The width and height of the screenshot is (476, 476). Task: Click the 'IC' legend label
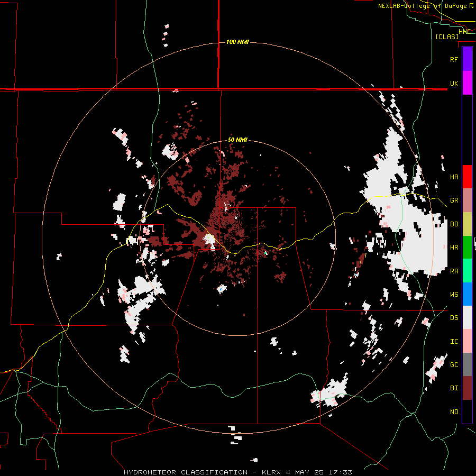coord(454,342)
